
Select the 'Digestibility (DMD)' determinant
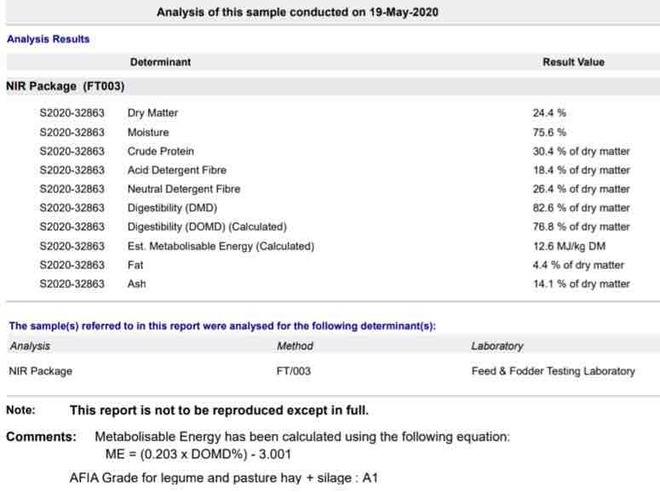(173, 208)
